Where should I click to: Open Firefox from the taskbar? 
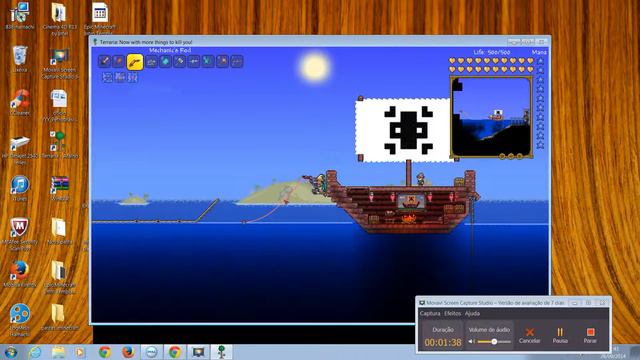[x=128, y=352]
